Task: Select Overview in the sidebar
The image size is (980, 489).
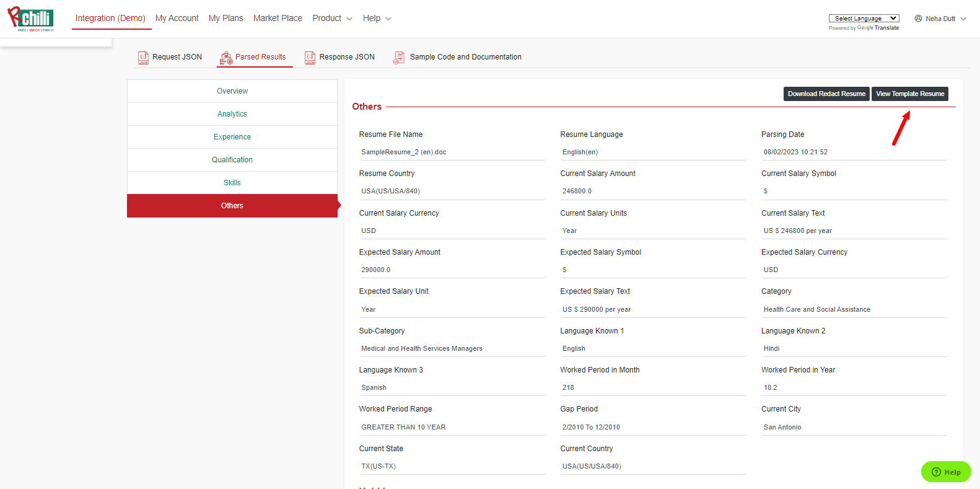Action: pos(232,91)
